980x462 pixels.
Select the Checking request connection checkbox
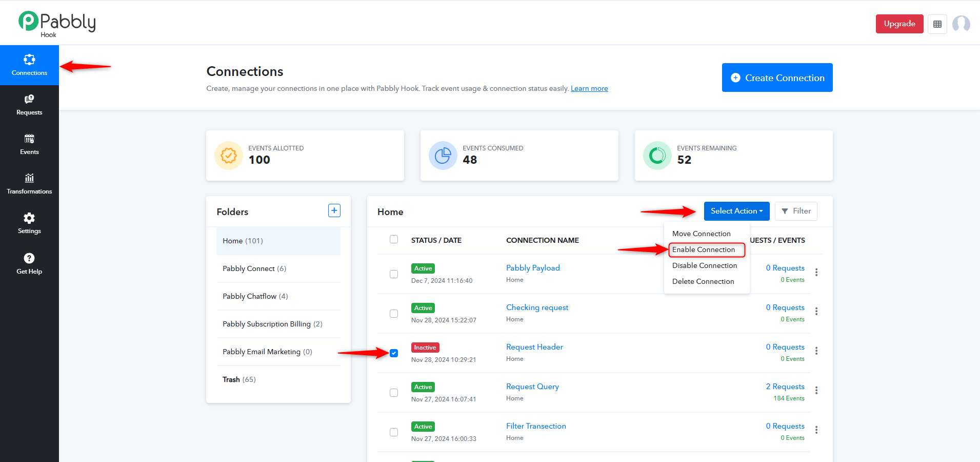[x=394, y=314]
